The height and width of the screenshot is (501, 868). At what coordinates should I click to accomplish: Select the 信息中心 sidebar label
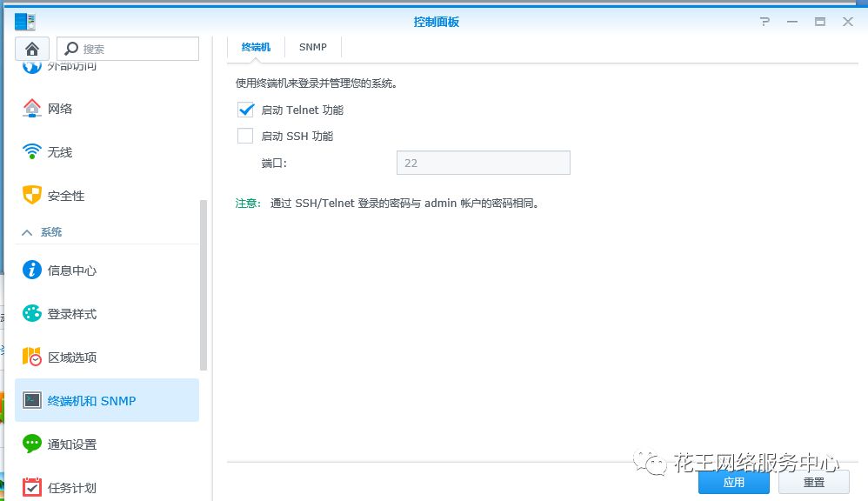(72, 271)
